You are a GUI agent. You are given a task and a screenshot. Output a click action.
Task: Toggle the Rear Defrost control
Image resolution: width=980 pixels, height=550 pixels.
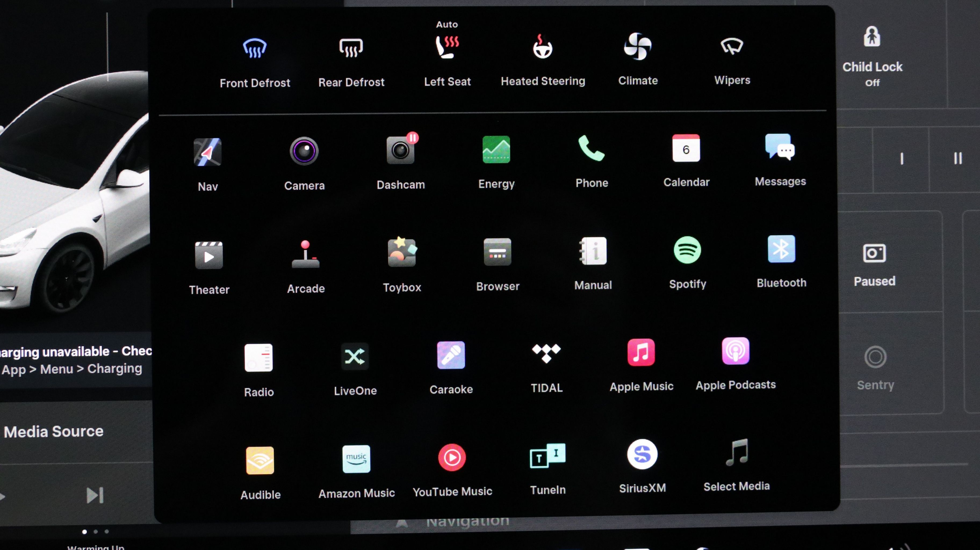351,48
